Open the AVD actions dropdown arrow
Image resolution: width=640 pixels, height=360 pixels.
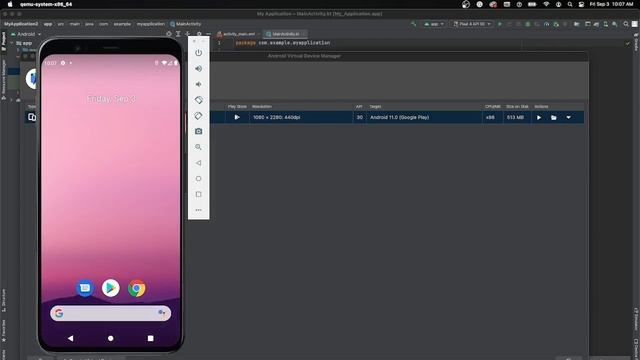tap(568, 117)
